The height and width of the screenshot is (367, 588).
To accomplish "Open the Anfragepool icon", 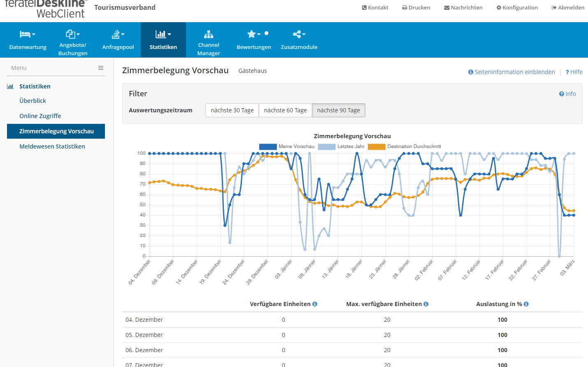I will pyautogui.click(x=118, y=34).
